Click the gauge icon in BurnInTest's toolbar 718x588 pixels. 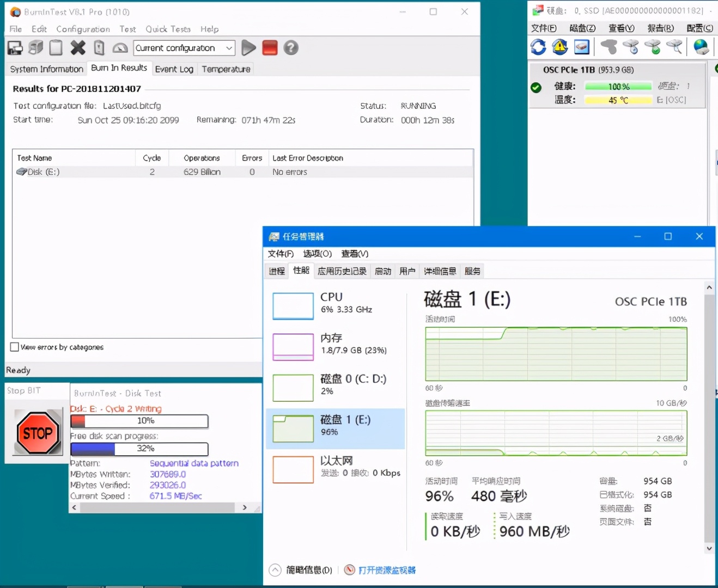click(120, 48)
